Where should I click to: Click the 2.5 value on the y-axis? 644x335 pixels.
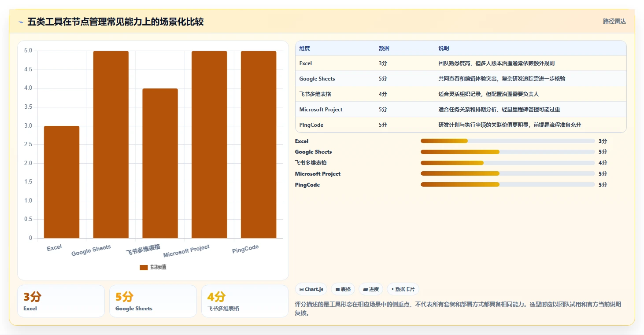[28, 144]
